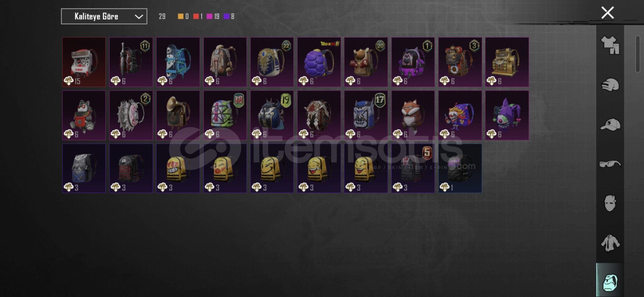This screenshot has width=644, height=297.
Task: Click the vertical scrollbar at right edge
Action: pos(638,54)
